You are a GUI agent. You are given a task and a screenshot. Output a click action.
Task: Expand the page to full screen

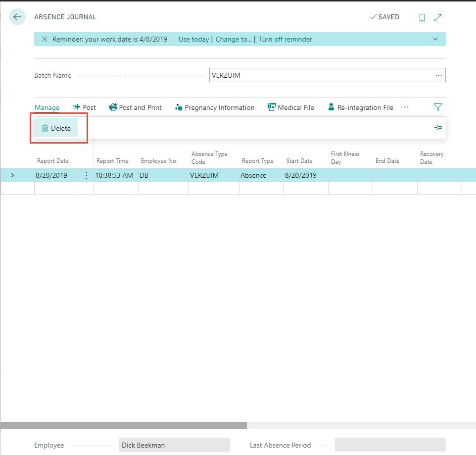437,17
